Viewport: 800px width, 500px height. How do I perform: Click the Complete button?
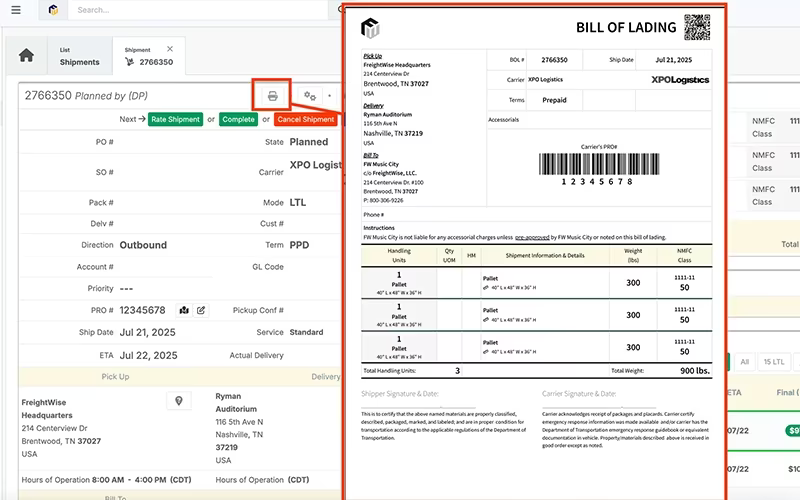(x=238, y=119)
